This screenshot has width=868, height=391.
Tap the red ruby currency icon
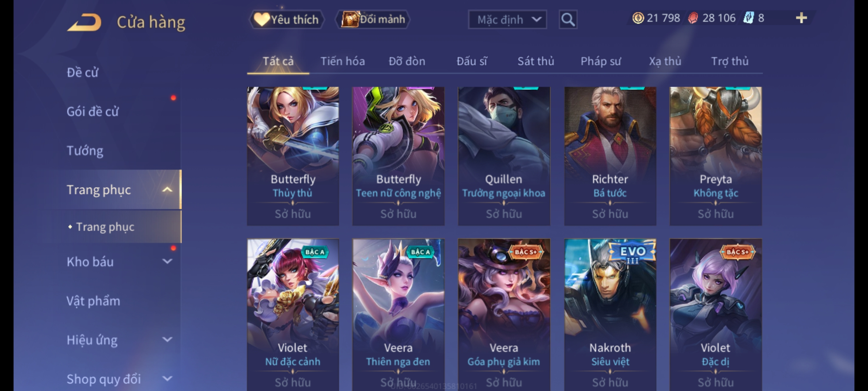tap(693, 18)
